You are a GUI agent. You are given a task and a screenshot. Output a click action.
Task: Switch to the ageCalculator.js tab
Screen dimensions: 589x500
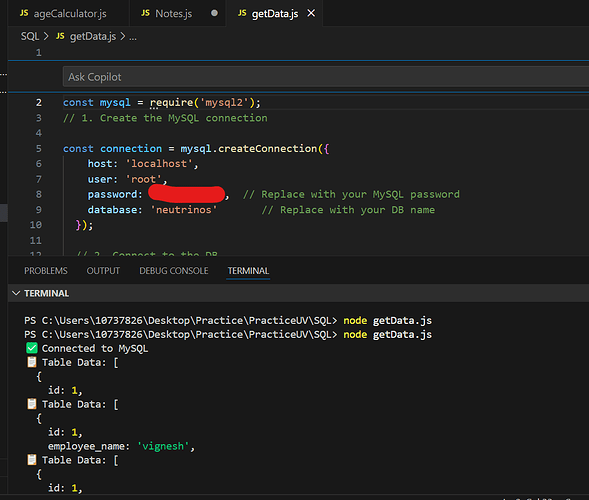pos(63,14)
